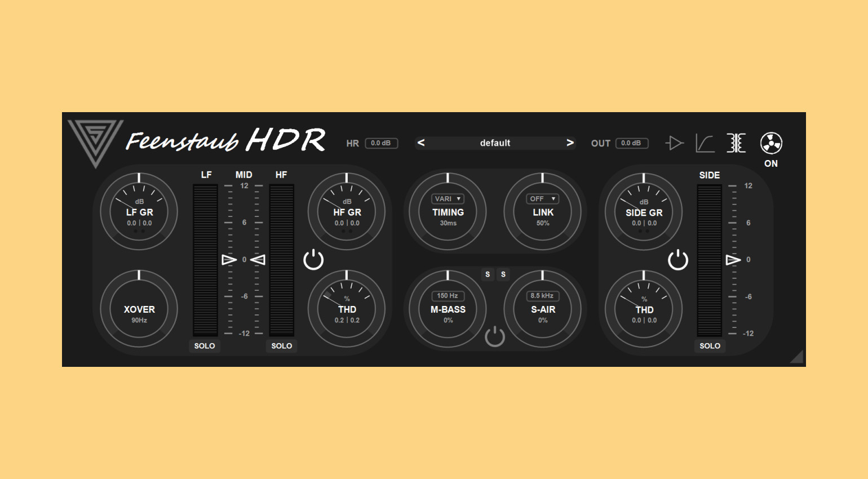Solo the LF band

click(x=205, y=346)
